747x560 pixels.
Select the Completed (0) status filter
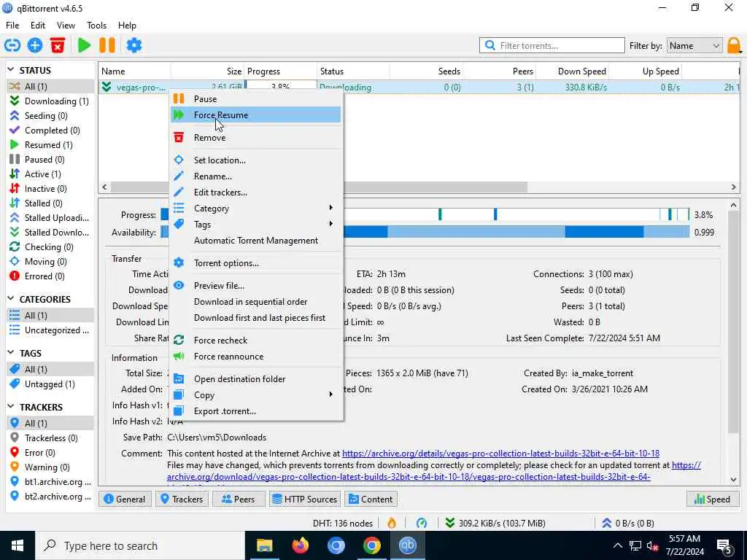pos(50,130)
